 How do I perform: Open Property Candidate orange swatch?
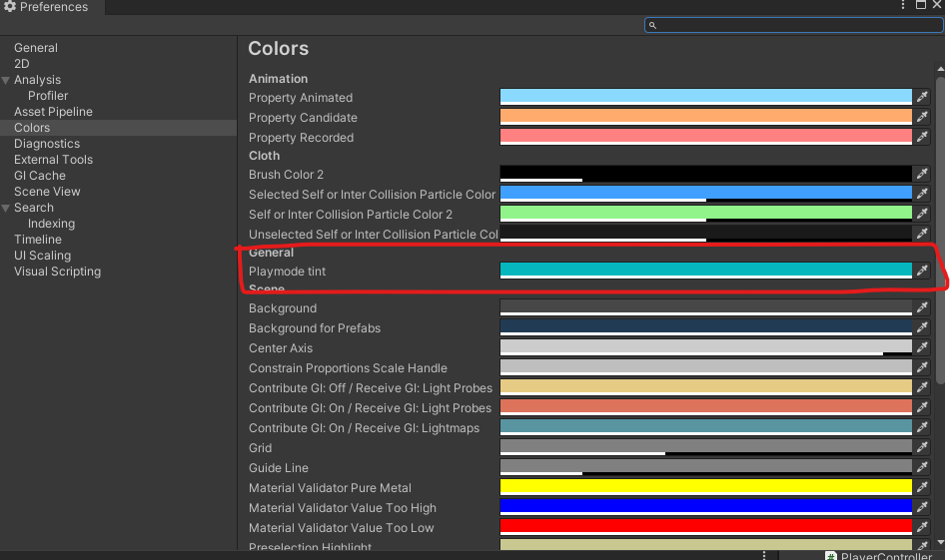(x=706, y=117)
